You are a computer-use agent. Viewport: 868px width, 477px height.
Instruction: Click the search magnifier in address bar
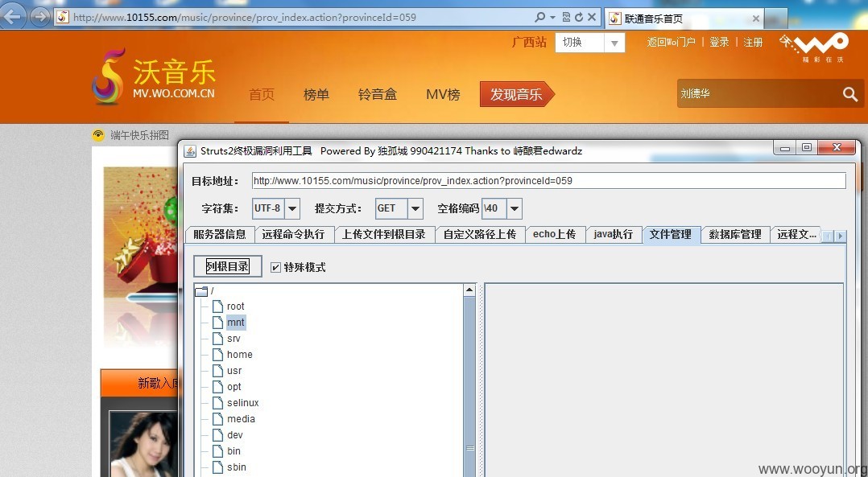pos(539,17)
